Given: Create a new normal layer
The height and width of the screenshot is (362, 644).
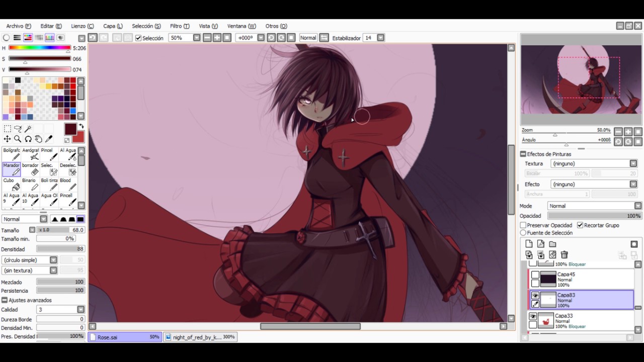Looking at the screenshot, I should click(529, 244).
